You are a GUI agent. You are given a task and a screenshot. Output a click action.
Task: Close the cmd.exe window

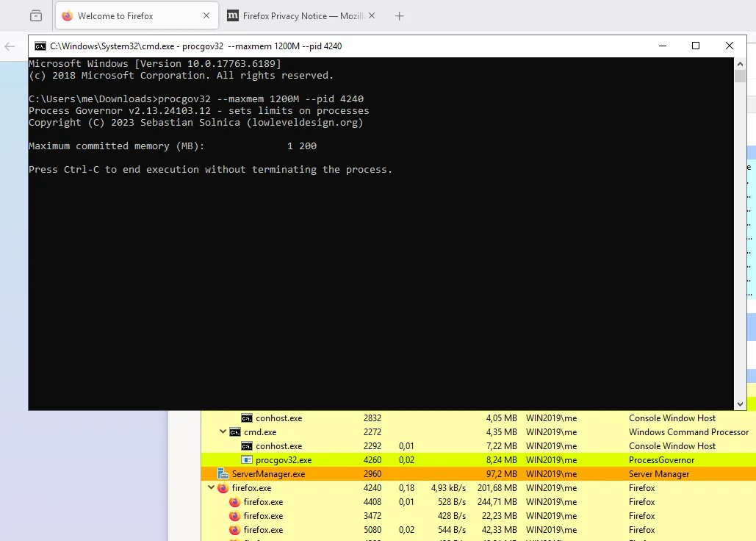(x=730, y=46)
